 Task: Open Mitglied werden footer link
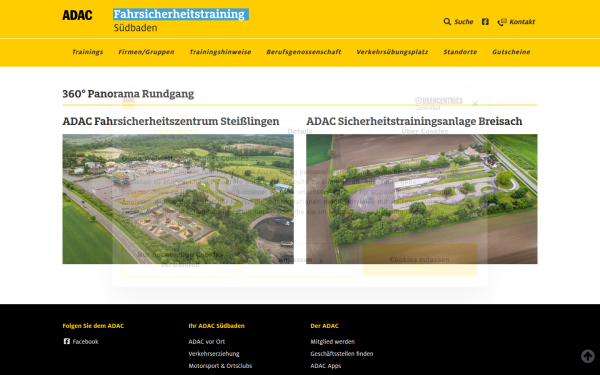[x=333, y=341]
